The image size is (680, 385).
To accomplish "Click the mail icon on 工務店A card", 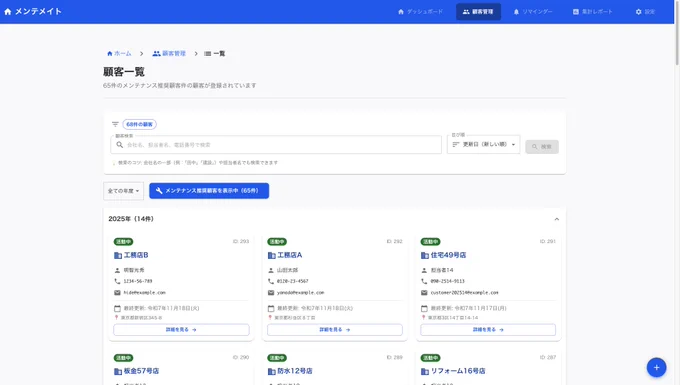I will 271,293.
